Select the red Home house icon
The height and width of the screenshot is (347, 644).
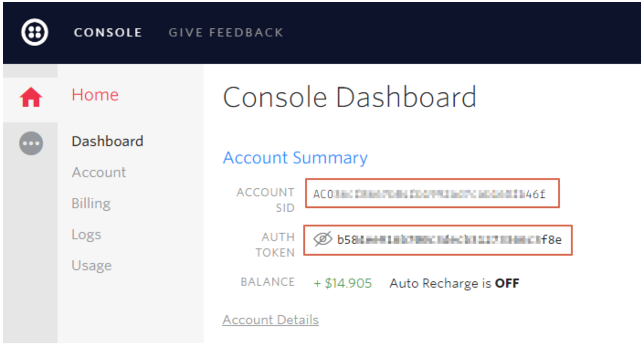pos(31,97)
